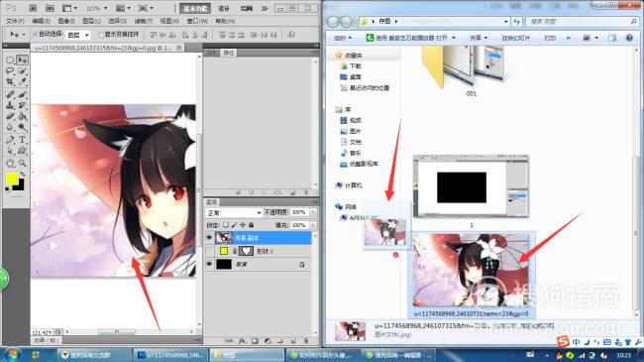The width and height of the screenshot is (644, 362).
Task: Open Explorer Share dropdown
Action: point(479,38)
